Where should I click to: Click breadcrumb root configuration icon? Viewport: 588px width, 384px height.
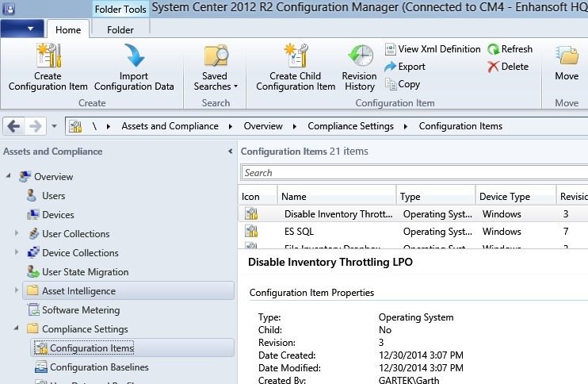click(x=75, y=126)
